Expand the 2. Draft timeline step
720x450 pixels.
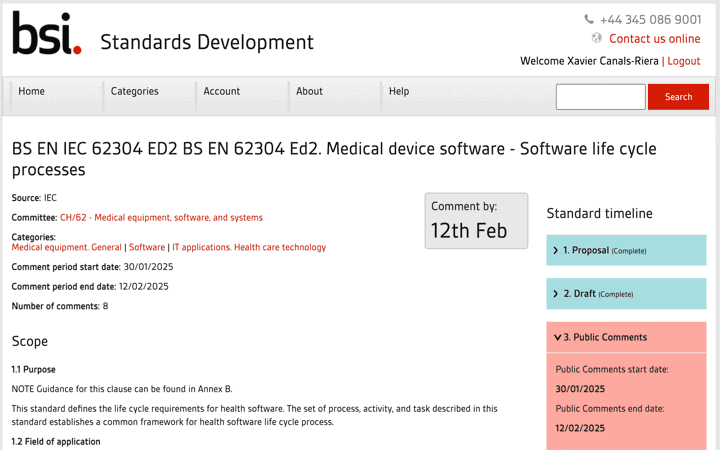coord(626,293)
